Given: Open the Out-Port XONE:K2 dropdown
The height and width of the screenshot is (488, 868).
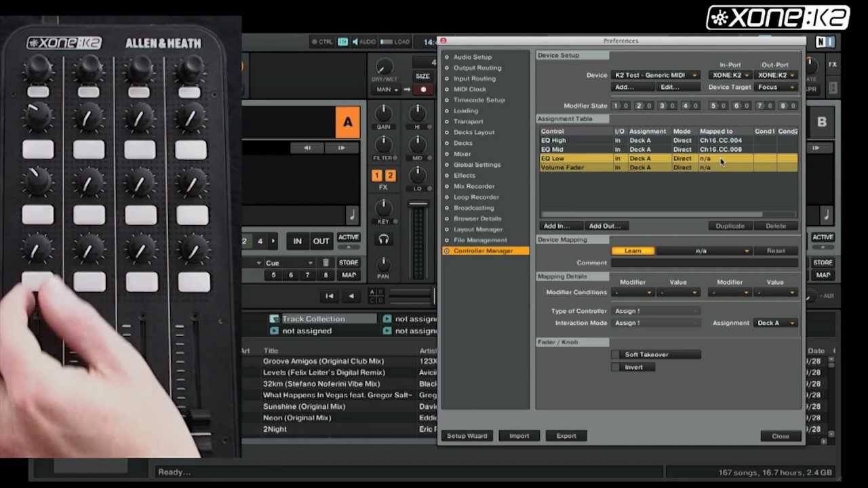Looking at the screenshot, I should (x=776, y=75).
